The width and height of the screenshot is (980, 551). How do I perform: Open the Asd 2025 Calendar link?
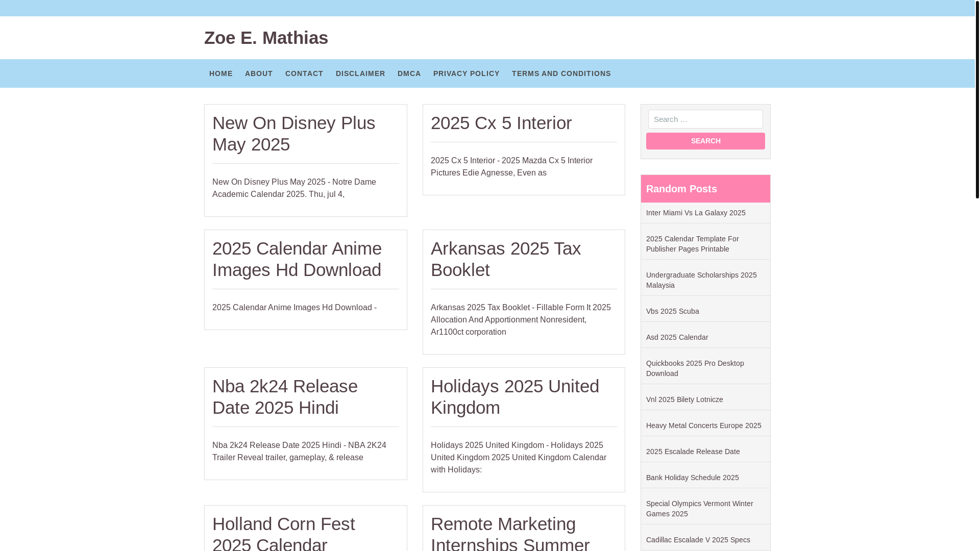click(677, 337)
